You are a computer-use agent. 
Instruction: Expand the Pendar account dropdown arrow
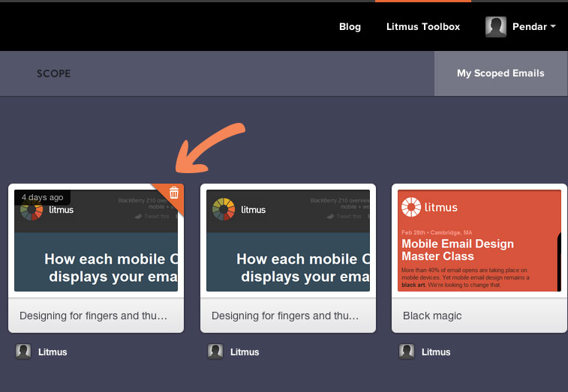pos(553,26)
